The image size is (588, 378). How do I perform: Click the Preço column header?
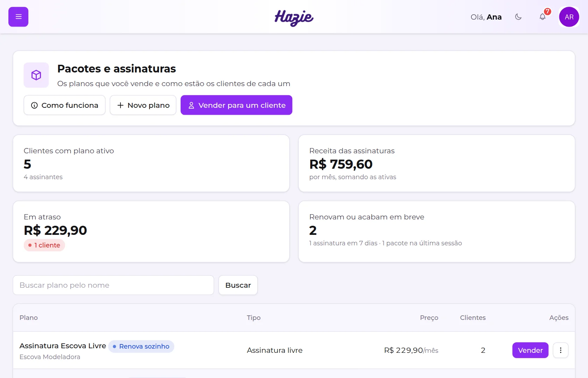(x=429, y=318)
